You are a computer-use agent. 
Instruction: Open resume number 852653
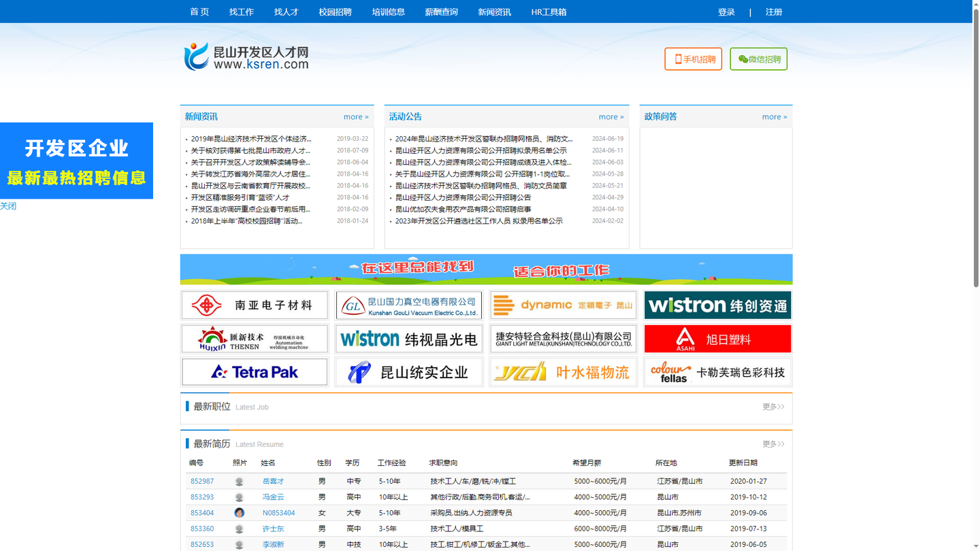[x=202, y=545]
